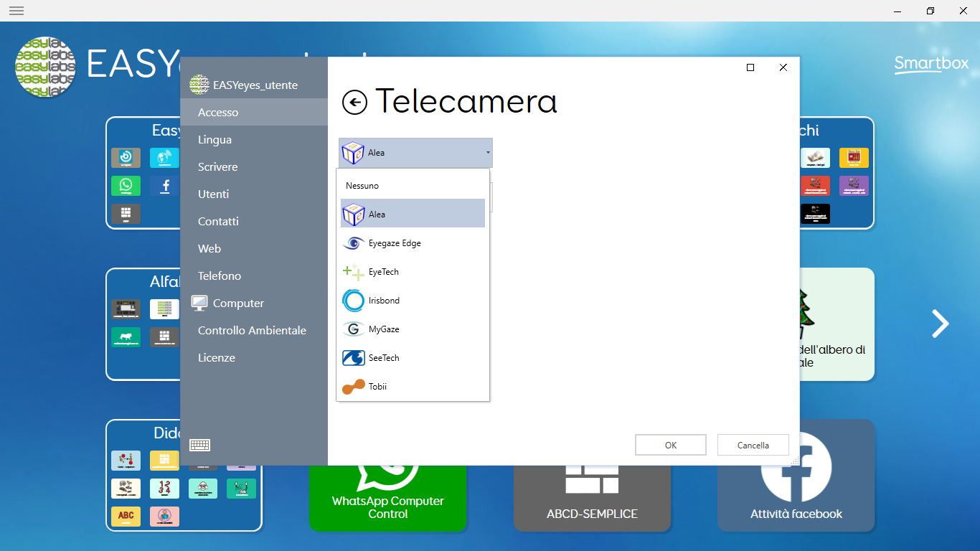The width and height of the screenshot is (980, 551).
Task: Click the Irisbond blue ring icon
Action: click(354, 301)
